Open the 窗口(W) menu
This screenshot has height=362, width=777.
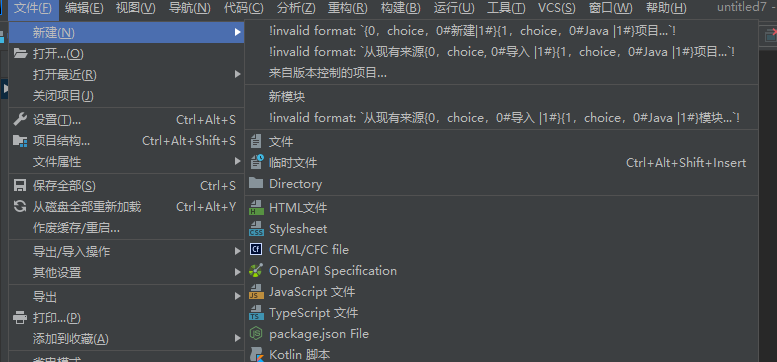610,8
